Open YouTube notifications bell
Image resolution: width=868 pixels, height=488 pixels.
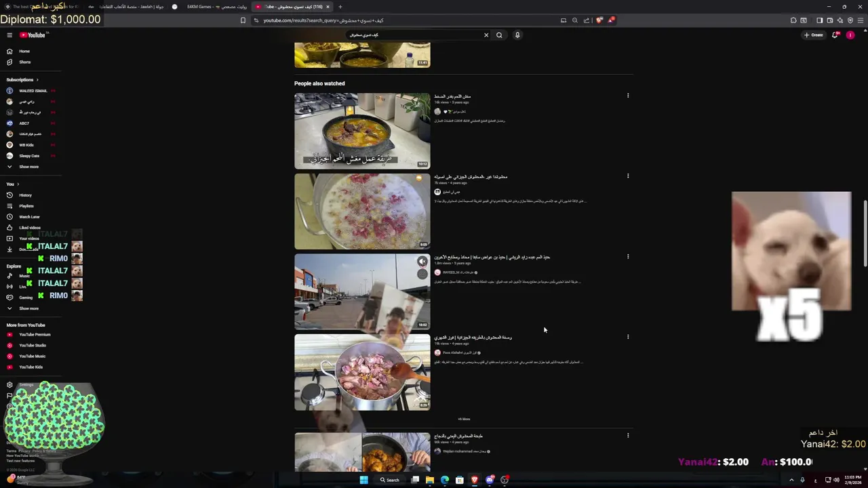tap(835, 35)
